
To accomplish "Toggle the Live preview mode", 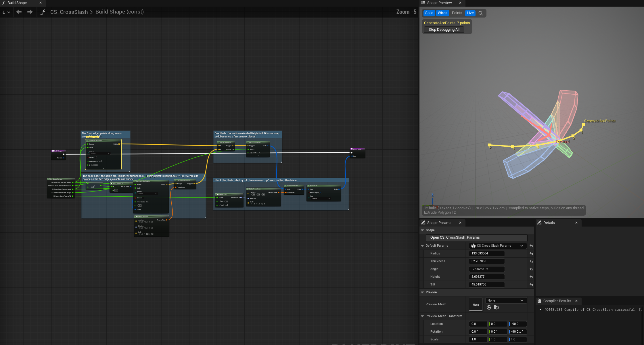I will click(x=470, y=13).
